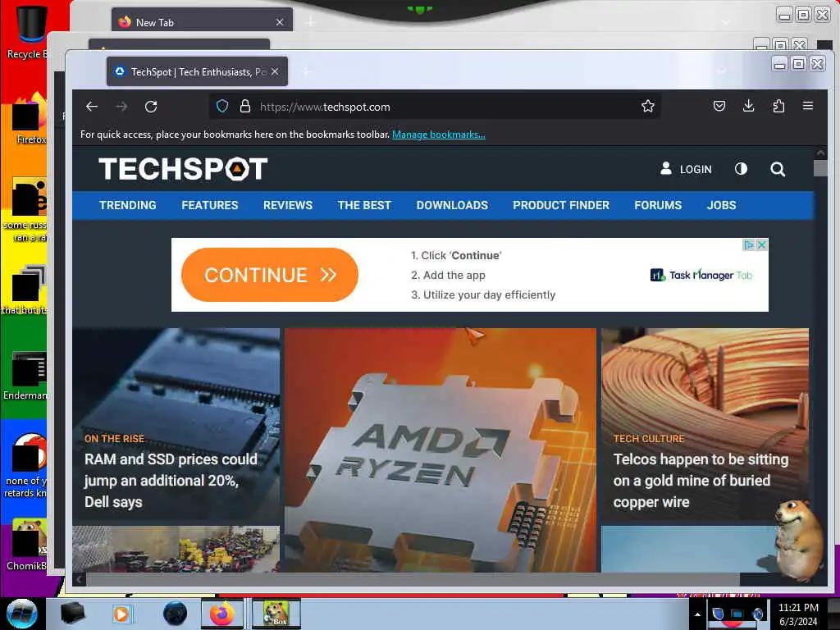Screen dimensions: 840x630
Task: Click the greyed forward arrow in Firefox
Action: [x=121, y=107]
